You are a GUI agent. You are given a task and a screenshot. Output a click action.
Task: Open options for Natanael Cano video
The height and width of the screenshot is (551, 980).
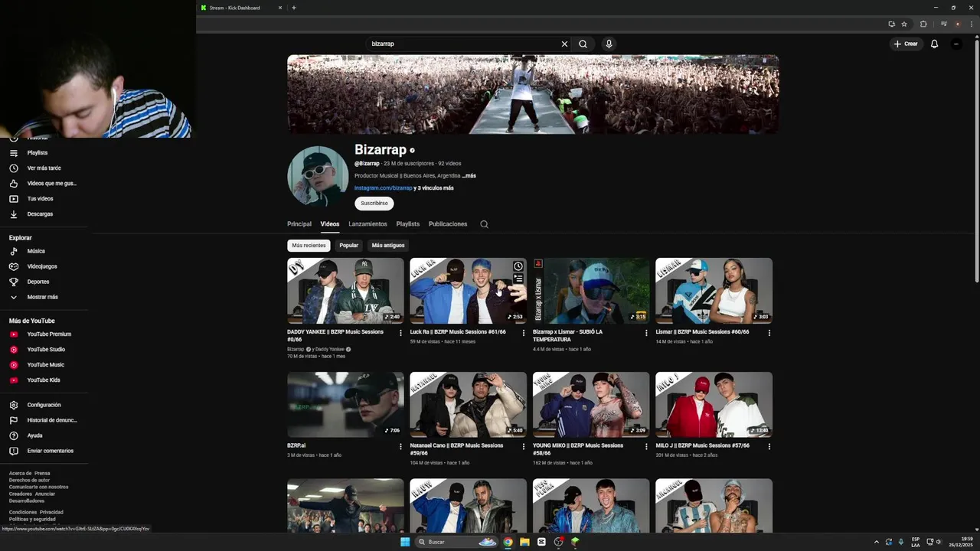pos(523,446)
